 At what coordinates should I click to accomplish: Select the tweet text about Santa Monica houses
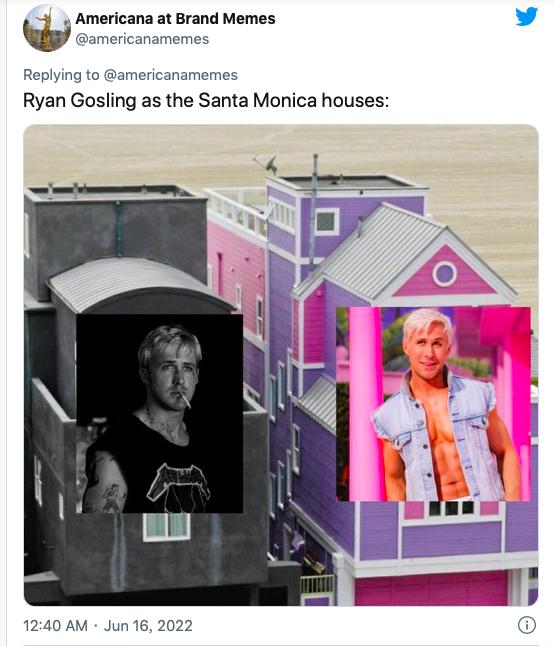[x=206, y=101]
